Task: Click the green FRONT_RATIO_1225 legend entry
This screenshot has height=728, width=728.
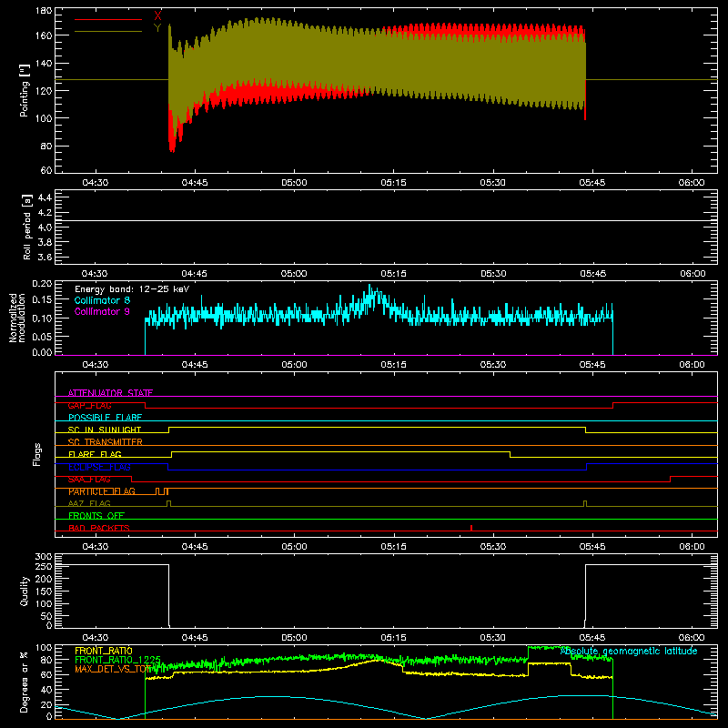Action: click(117, 660)
